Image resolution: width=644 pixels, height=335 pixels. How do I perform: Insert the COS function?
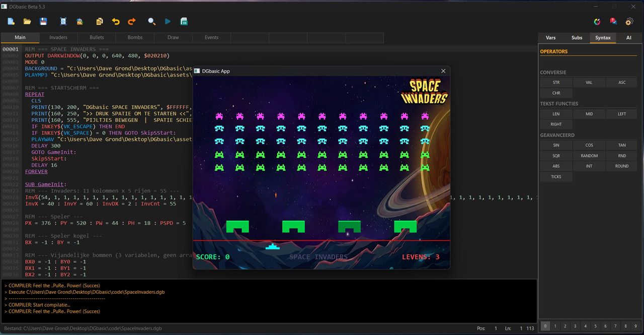pos(589,145)
